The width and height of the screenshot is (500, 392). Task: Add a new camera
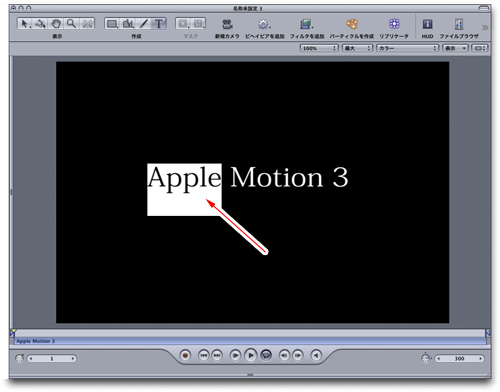(x=227, y=24)
